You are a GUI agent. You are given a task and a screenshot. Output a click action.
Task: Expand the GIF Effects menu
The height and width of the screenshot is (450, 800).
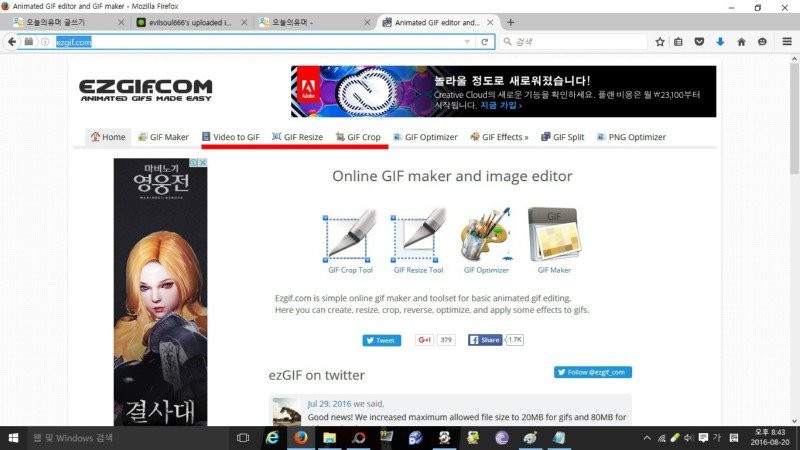[x=499, y=137]
